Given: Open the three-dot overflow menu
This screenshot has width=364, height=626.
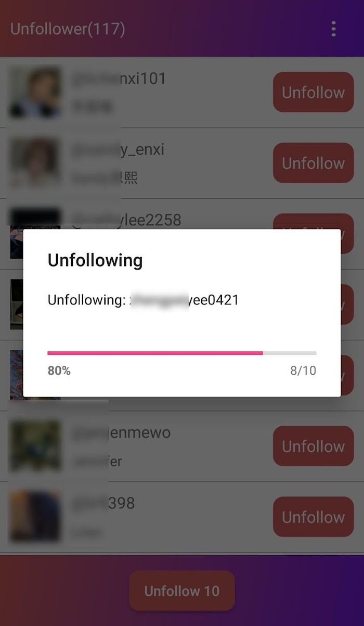Looking at the screenshot, I should (x=333, y=29).
